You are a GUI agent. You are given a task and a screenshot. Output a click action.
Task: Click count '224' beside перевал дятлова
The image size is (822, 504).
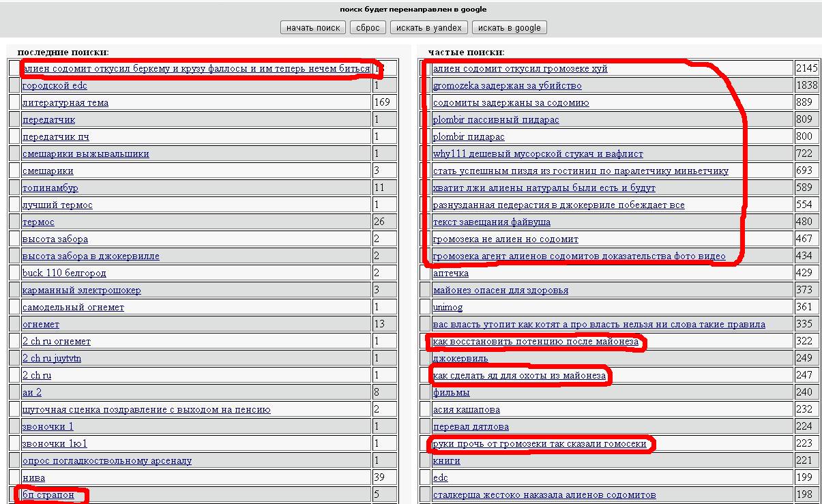point(804,427)
